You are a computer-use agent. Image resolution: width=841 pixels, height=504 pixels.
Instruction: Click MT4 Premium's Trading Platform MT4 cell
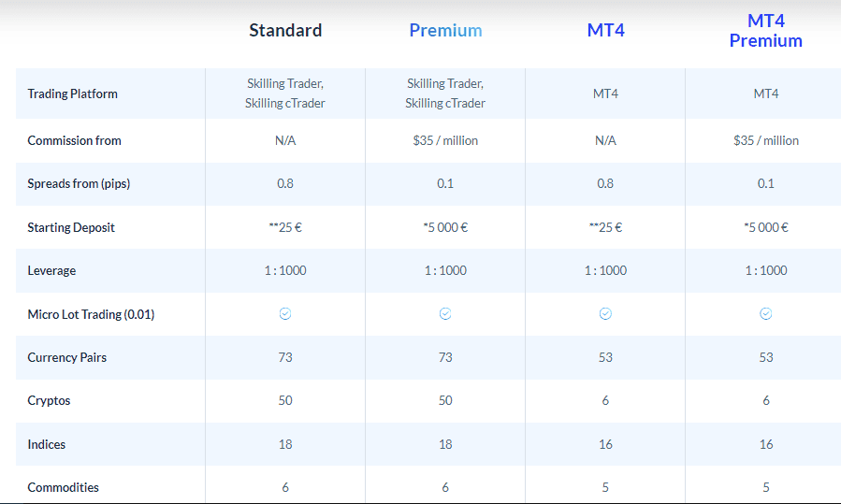tap(766, 94)
